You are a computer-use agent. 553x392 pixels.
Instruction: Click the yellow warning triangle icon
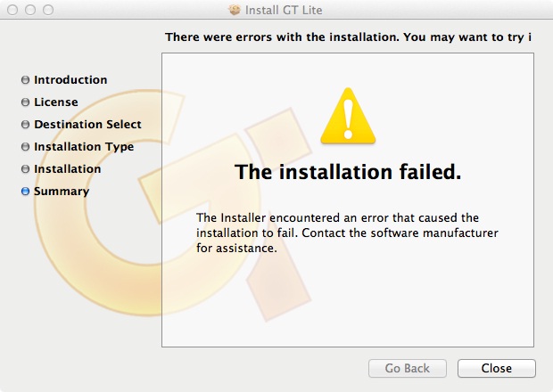[348, 116]
